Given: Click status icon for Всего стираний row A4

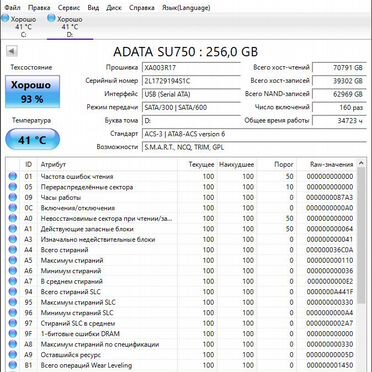Looking at the screenshot, I should (13, 250).
